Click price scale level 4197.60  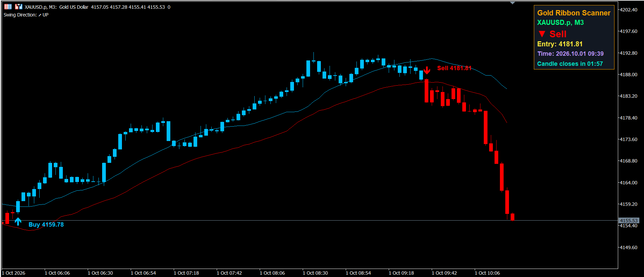(629, 31)
